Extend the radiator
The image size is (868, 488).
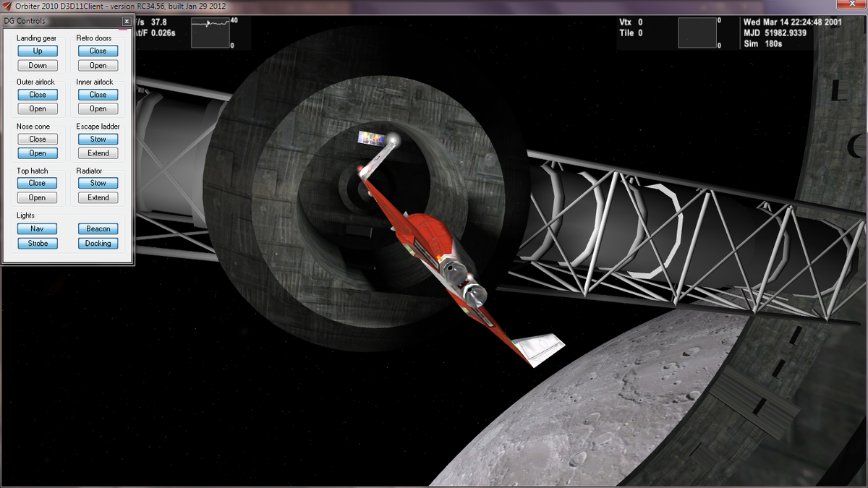coord(98,197)
